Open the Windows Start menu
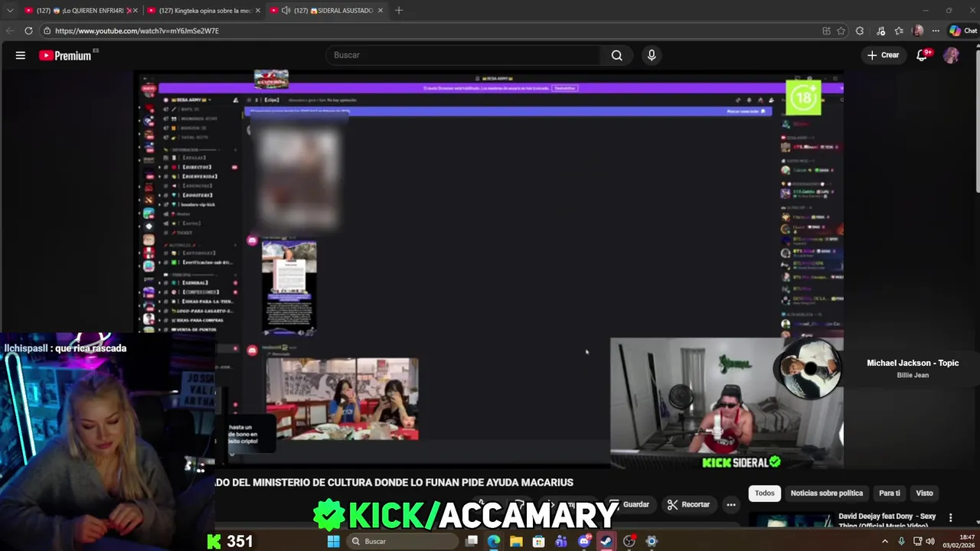980x551 pixels. (x=334, y=541)
